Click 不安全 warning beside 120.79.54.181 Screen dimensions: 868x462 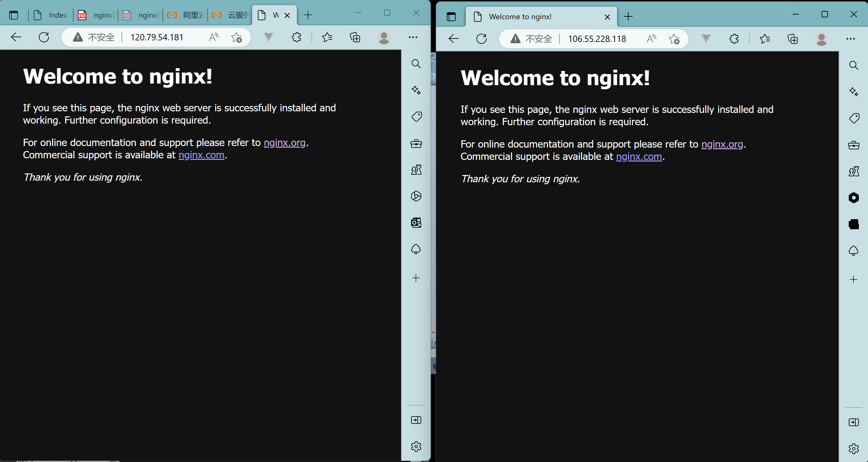94,37
